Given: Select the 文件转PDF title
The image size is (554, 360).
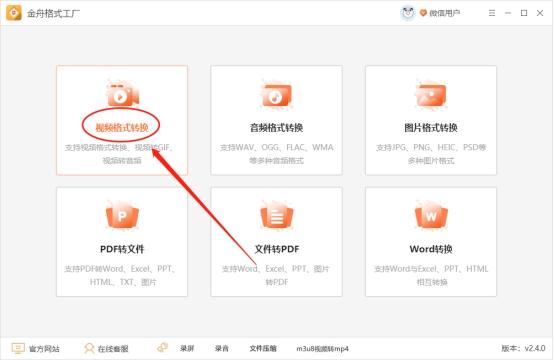Looking at the screenshot, I should coord(277,249).
